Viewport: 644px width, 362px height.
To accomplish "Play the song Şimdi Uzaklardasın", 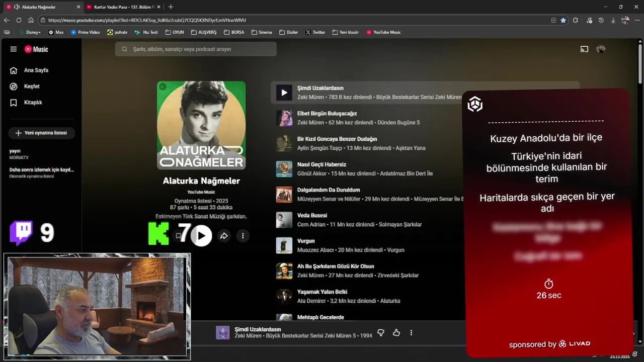I will tap(284, 93).
